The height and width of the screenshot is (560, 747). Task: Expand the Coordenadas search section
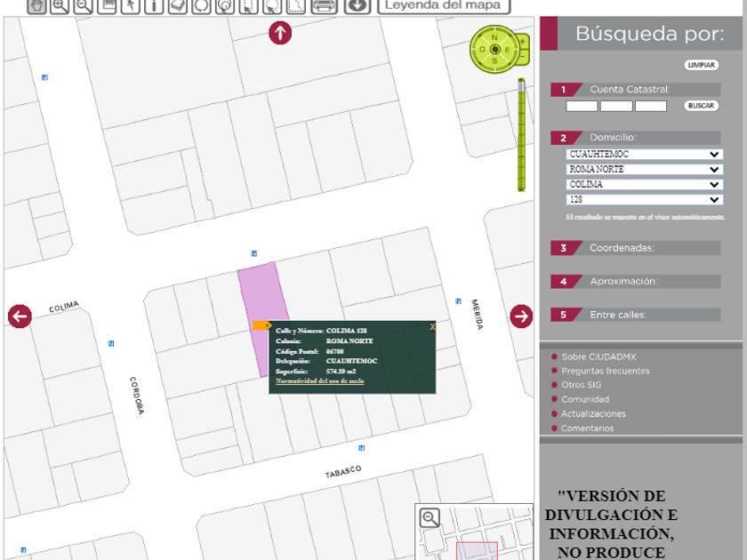(636, 248)
